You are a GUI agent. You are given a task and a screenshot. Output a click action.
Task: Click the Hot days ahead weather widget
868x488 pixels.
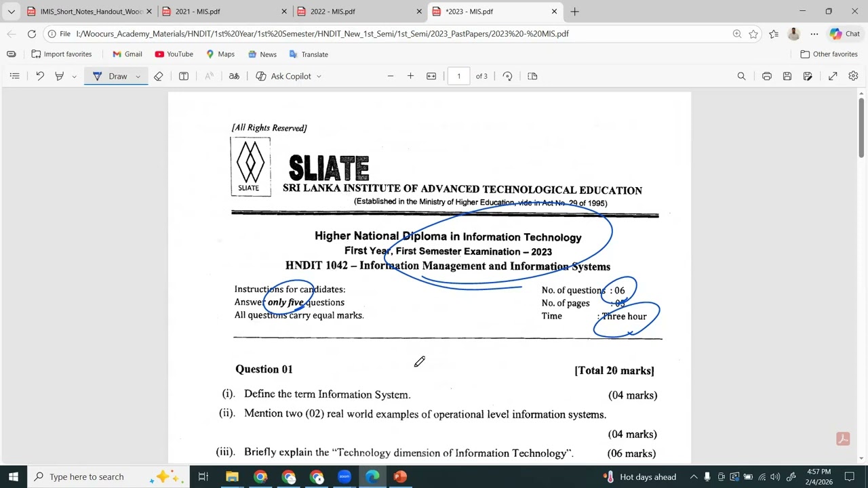tap(639, 476)
